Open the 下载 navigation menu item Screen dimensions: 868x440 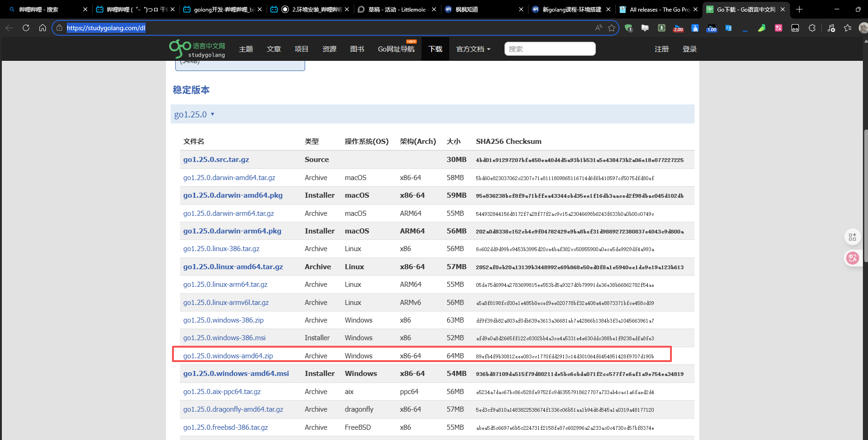435,49
